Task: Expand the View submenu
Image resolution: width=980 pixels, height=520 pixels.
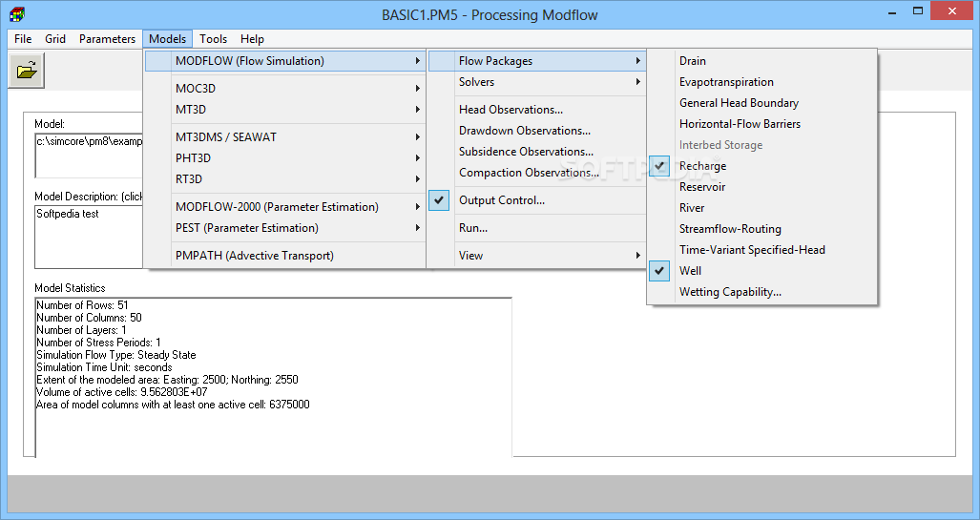Action: (537, 256)
